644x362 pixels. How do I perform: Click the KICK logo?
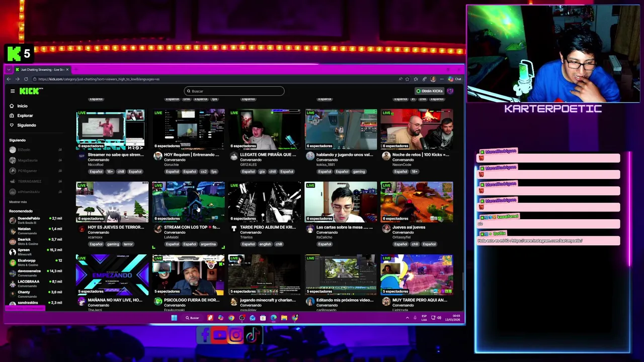coord(31,91)
